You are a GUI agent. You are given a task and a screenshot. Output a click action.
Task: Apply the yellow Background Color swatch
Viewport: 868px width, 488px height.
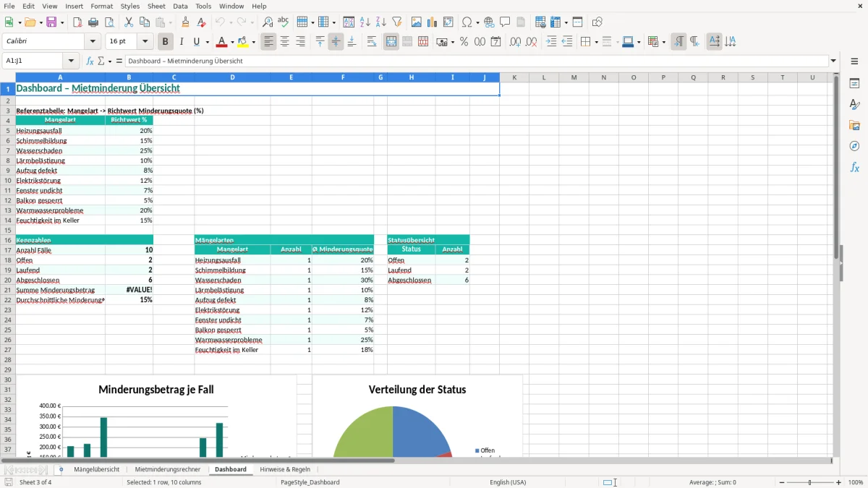243,42
